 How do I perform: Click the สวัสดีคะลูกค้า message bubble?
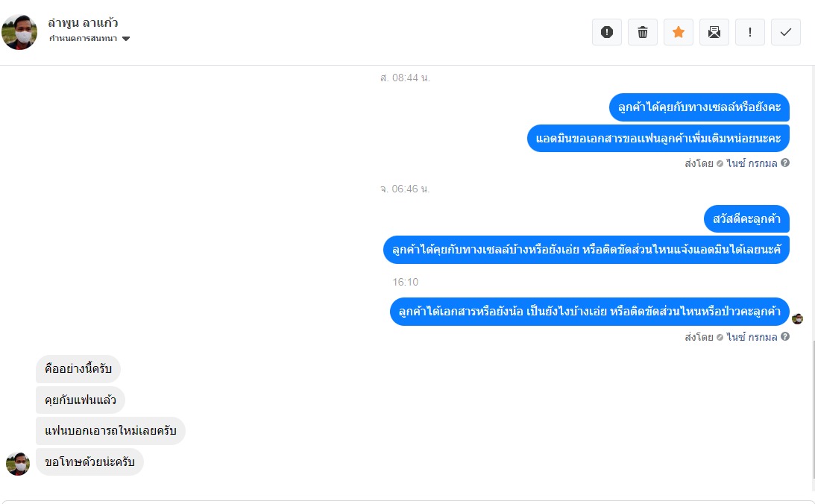746,218
